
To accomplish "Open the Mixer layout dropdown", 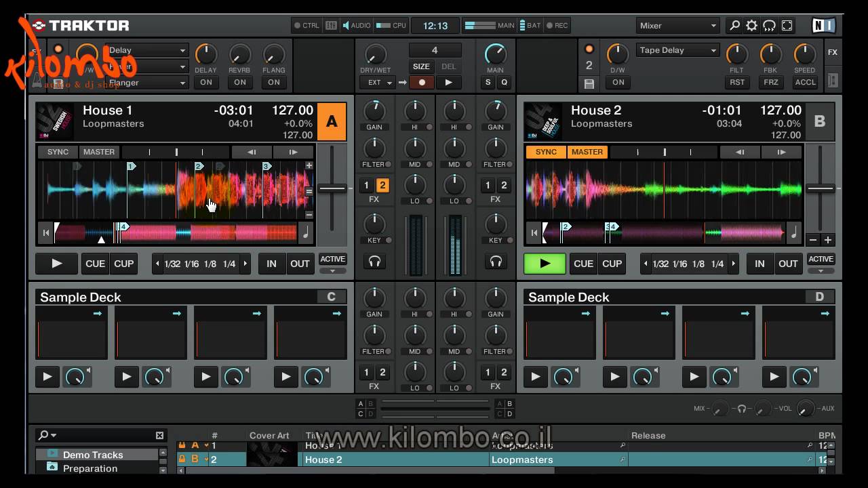I will coord(677,26).
